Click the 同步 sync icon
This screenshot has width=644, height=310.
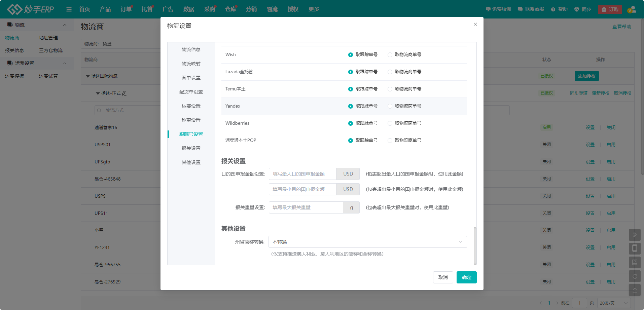576,9
